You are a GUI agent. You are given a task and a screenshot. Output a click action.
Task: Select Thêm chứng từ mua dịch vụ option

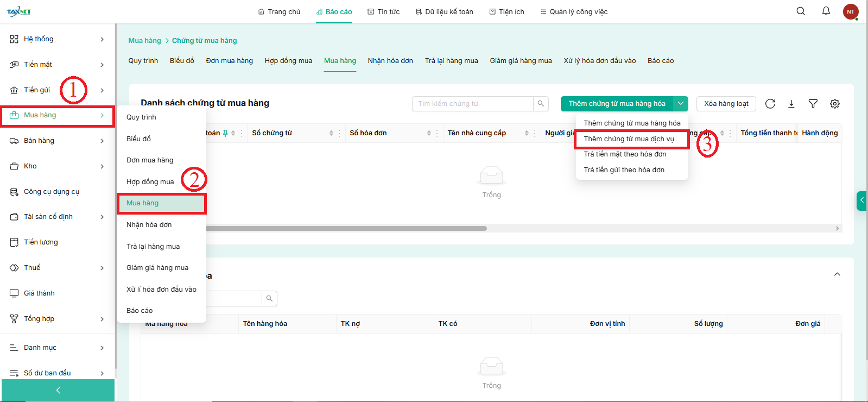coord(629,139)
